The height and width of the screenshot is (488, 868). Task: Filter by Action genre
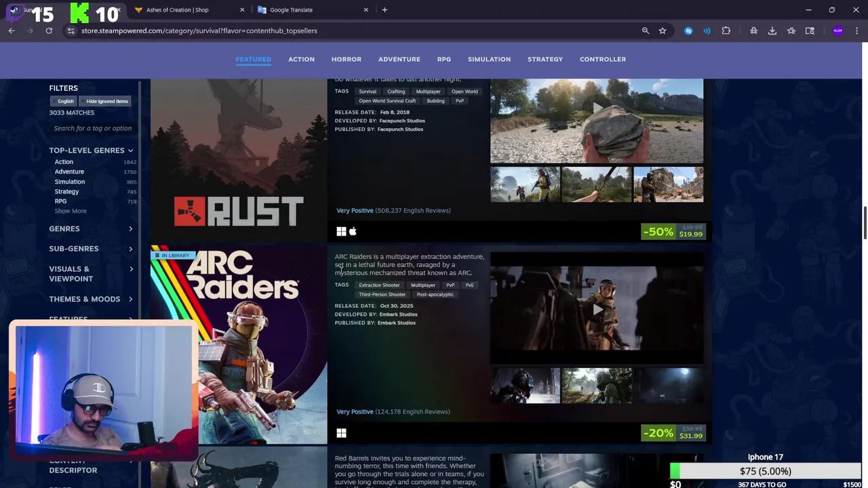(64, 162)
